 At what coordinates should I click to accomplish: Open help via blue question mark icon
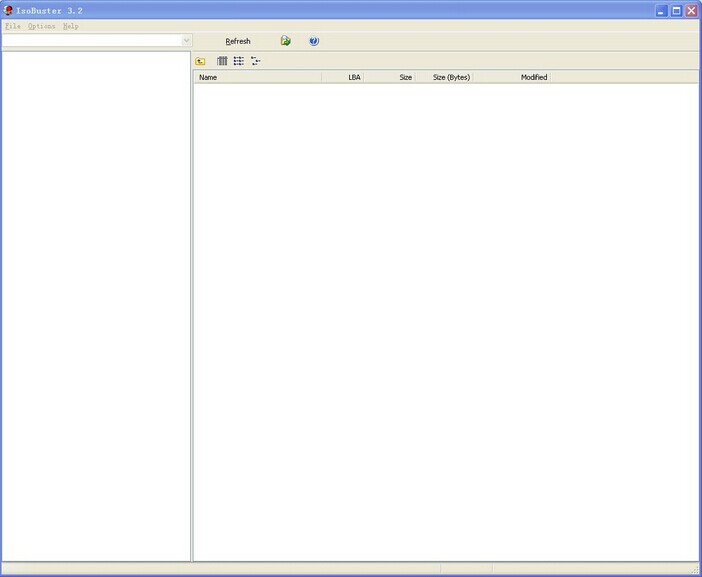314,41
